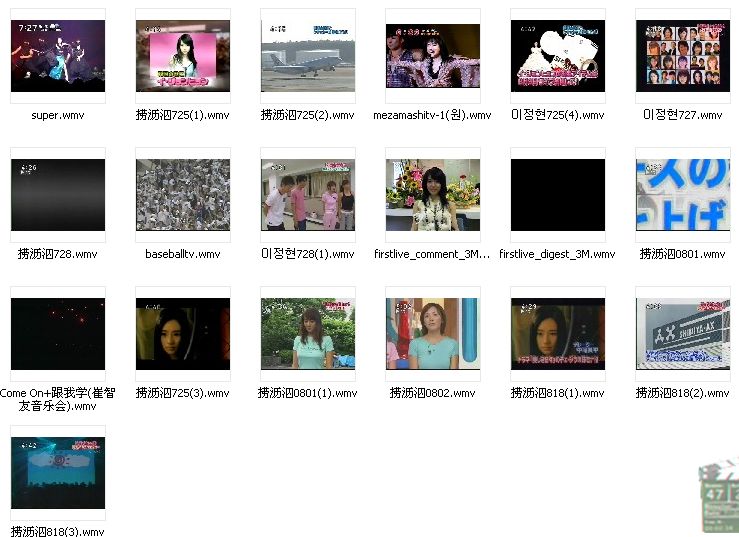Click the 725(1).wmv thumbnail with pink background

pos(183,57)
